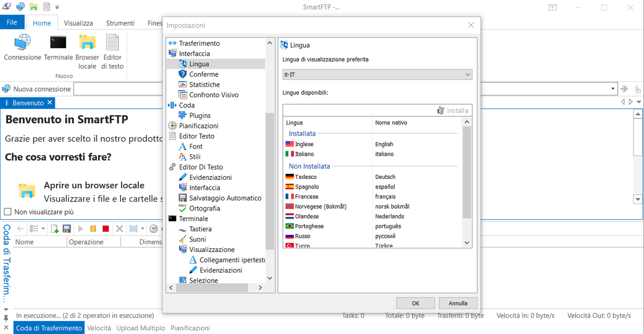The width and height of the screenshot is (644, 334).
Task: Open Pianificazioni settings category
Action: click(x=198, y=126)
